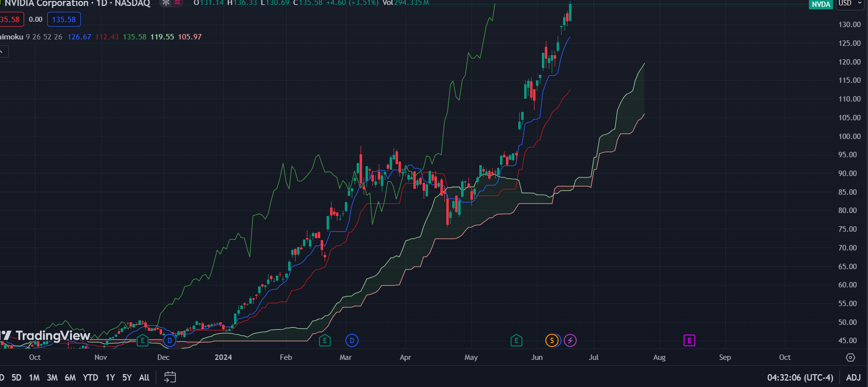Click the 100.00 price axis label
This screenshot has height=387, width=868.
pos(850,137)
